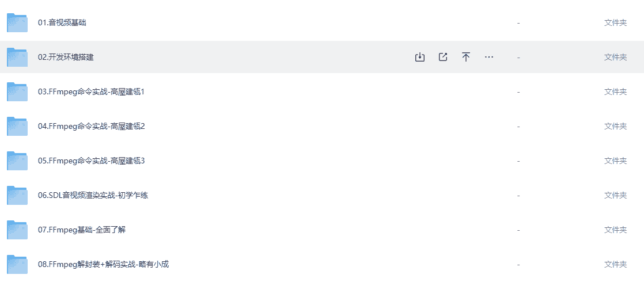644x286 pixels.
Task: Select the folder icon for 05.FFmpeg命令实战-高屋建瓴3
Action: [17, 161]
